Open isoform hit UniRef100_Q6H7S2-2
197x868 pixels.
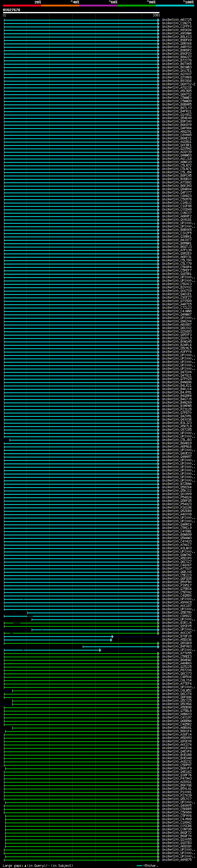tap(179, 84)
